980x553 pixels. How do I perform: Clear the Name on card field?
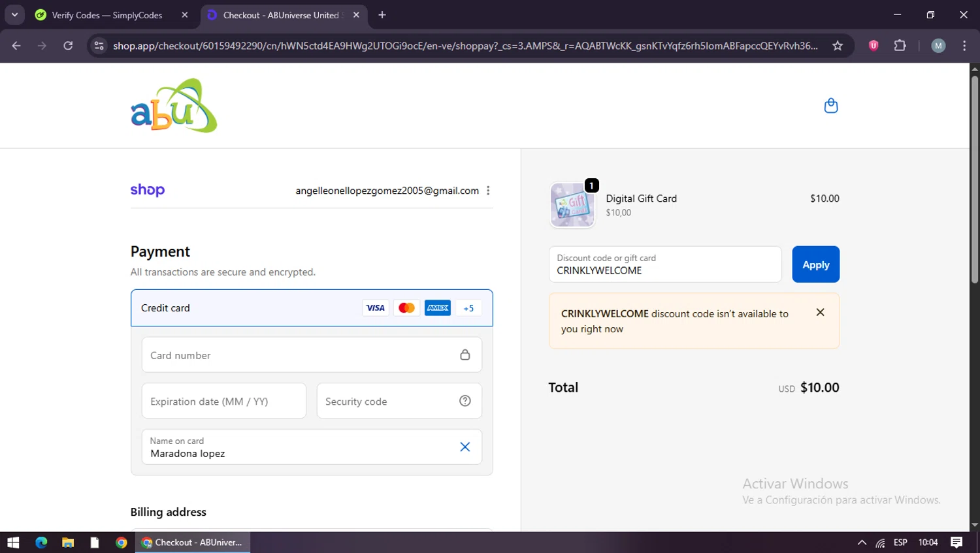point(465,447)
